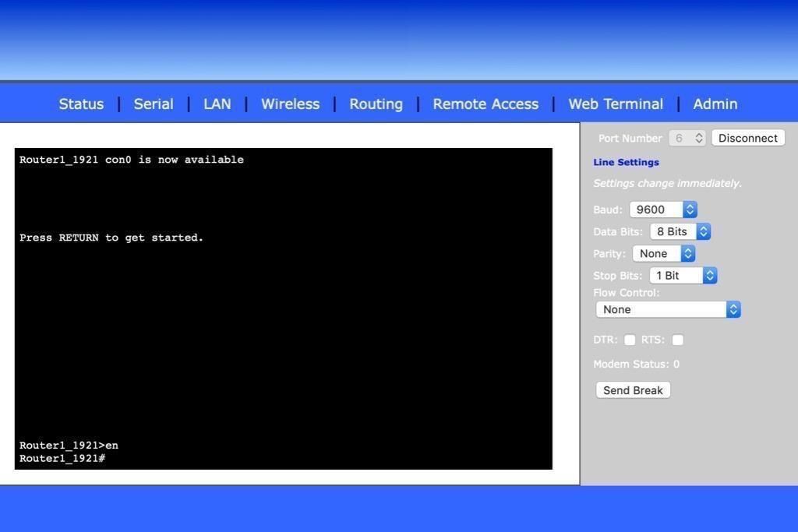Open the Admin page
798x532 pixels.
click(715, 104)
